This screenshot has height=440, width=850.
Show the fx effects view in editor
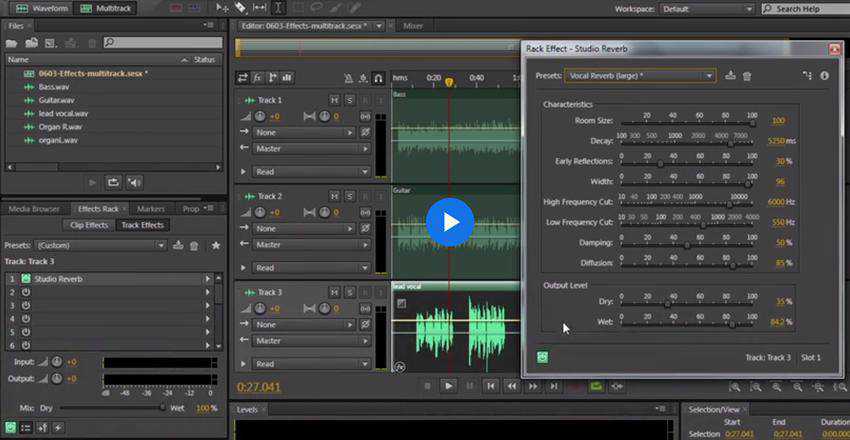click(257, 78)
